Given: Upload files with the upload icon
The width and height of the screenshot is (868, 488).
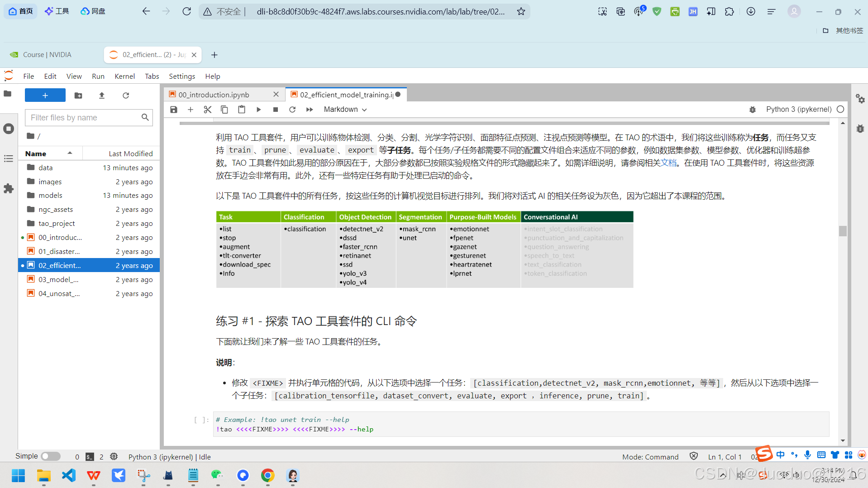Looking at the screenshot, I should (x=102, y=96).
